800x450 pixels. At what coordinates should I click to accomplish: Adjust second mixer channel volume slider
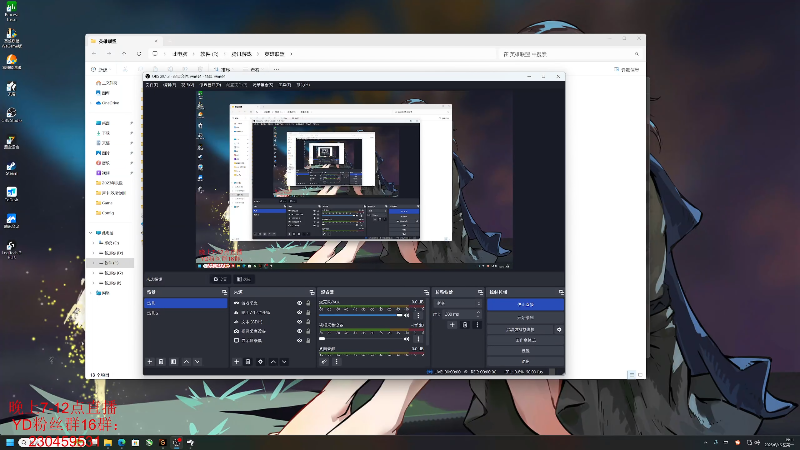[x=361, y=339]
